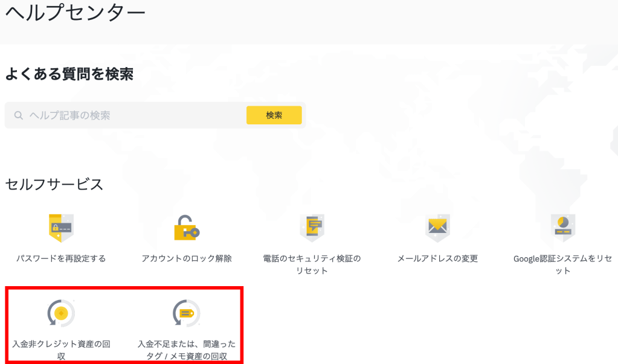
Task: Click the magnifier icon in search bar
Action: tap(19, 115)
